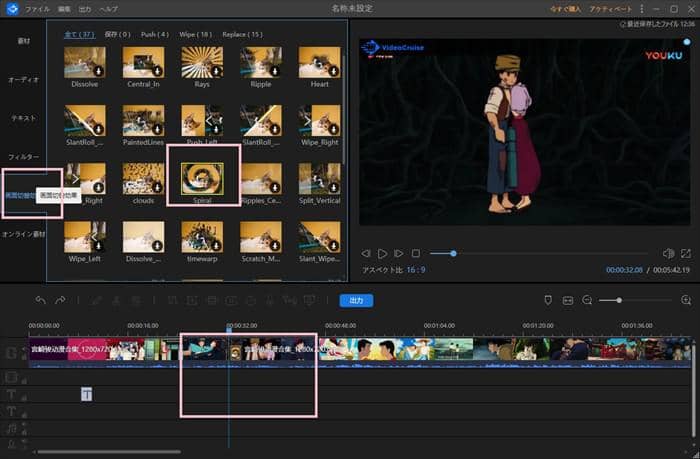Change the 16 : 9 aspect ratio
The width and height of the screenshot is (700, 459).
[x=416, y=270]
